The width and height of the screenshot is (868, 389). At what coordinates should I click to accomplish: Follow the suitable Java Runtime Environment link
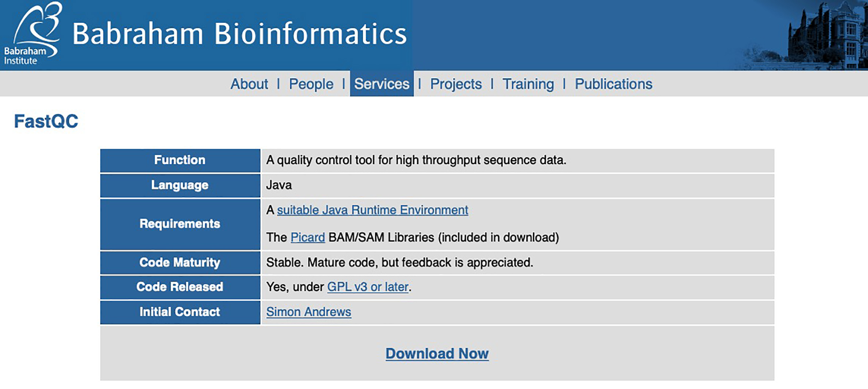pos(373,210)
